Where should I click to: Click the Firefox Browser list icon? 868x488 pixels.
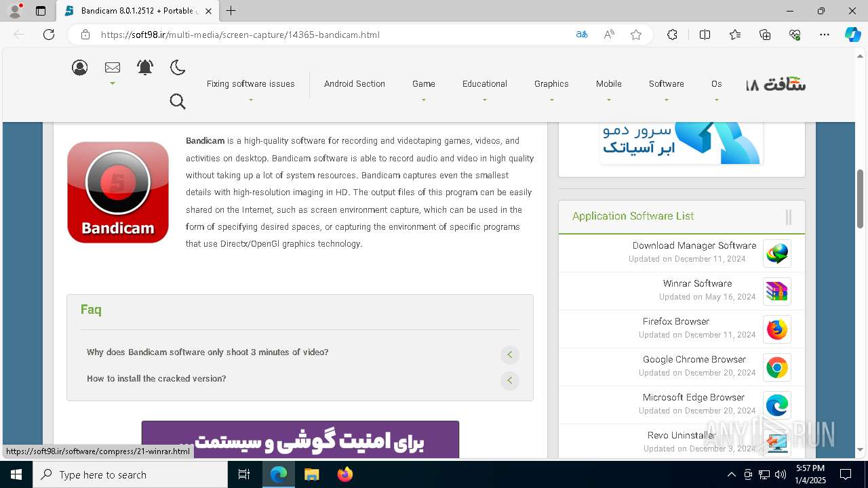(x=777, y=329)
